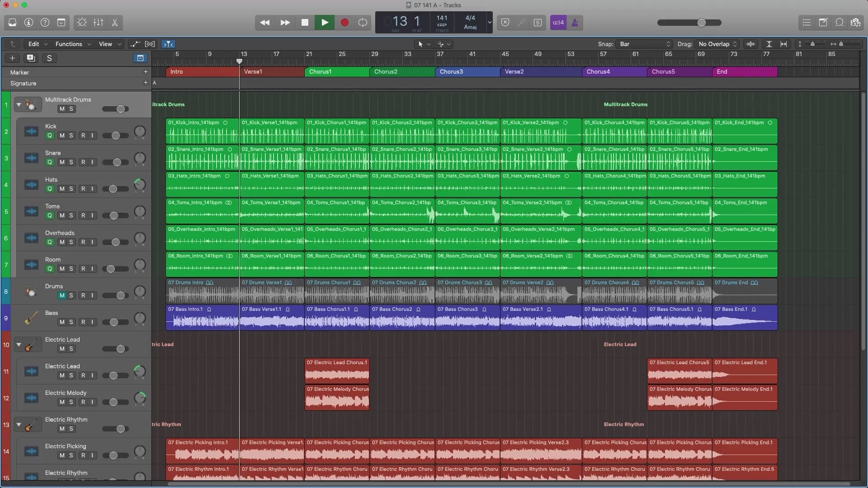Screen dimensions: 868x488
Task: Solo the Snare track
Action: [x=71, y=162]
